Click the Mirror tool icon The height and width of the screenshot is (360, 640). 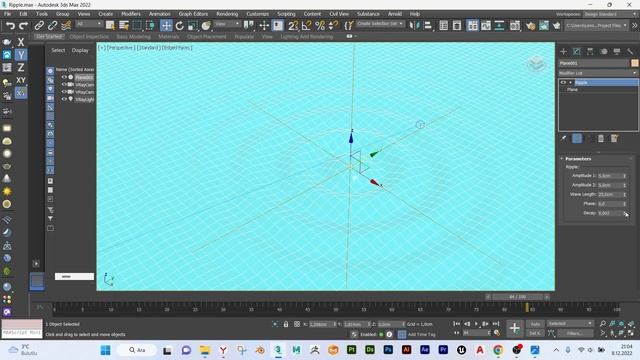coord(414,26)
